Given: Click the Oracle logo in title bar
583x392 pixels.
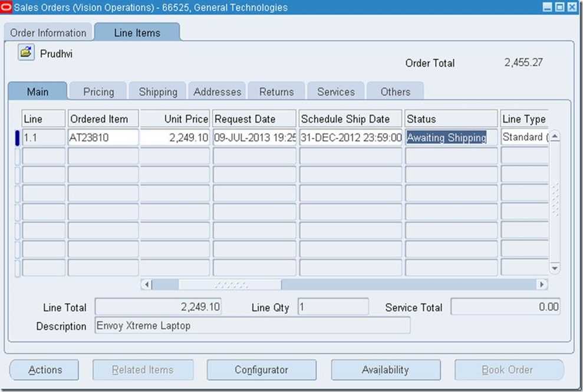Looking at the screenshot, I should pyautogui.click(x=6, y=7).
